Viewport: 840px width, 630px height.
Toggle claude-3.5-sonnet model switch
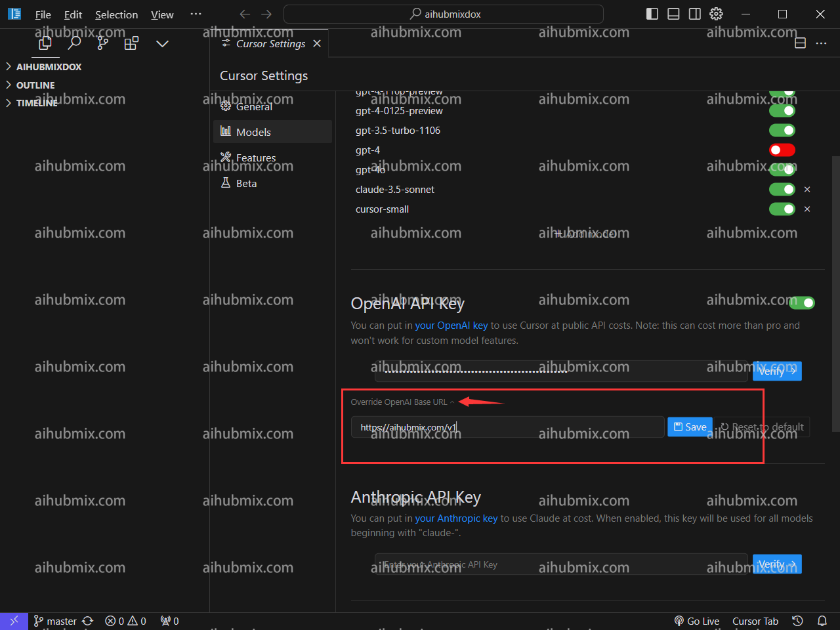782,190
